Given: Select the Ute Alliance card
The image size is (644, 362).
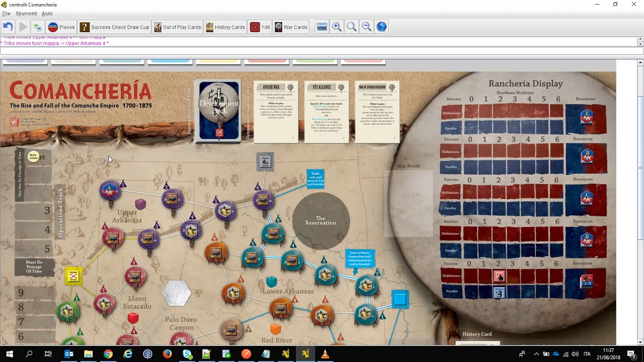Looking at the screenshot, I should tap(327, 112).
